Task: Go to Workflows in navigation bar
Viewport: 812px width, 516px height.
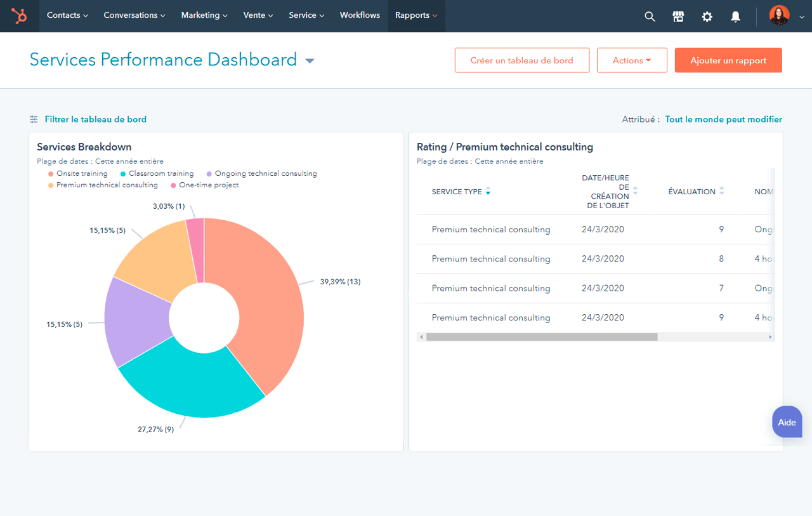Action: tap(360, 16)
